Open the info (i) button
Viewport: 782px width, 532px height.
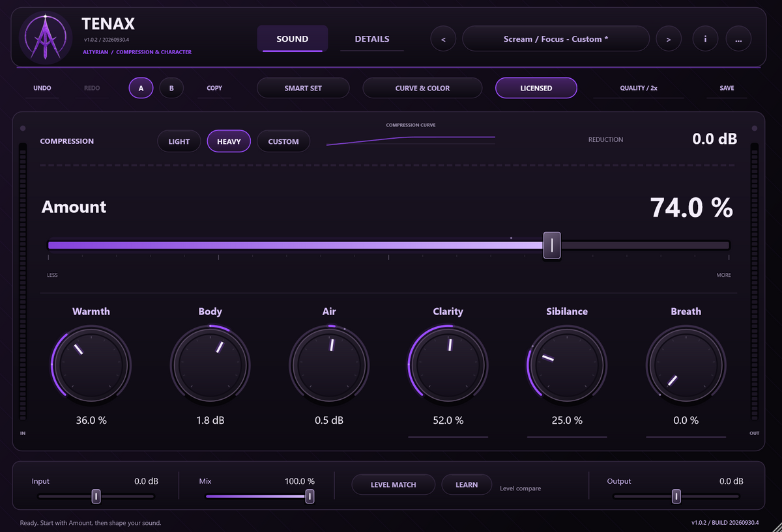tap(705, 39)
